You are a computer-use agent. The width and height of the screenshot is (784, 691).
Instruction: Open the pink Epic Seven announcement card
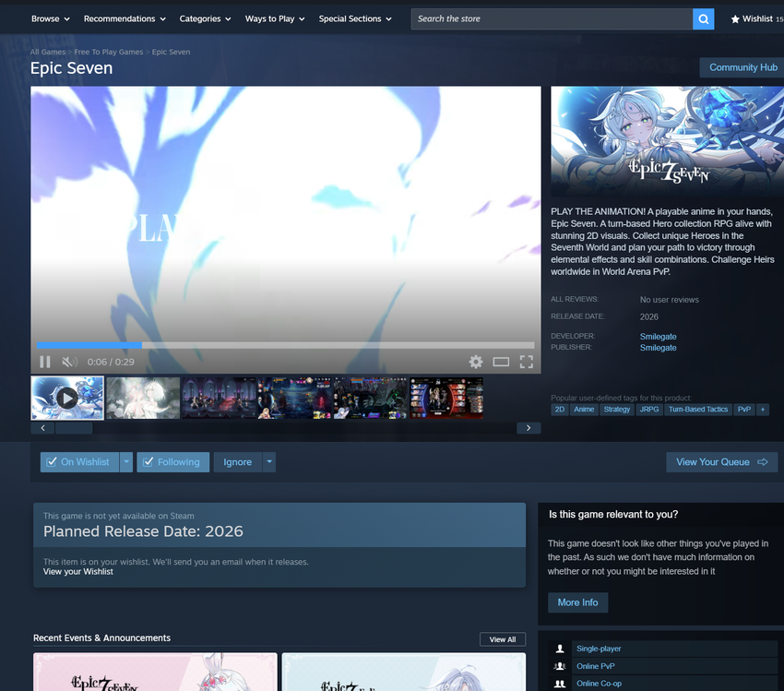[155, 672]
